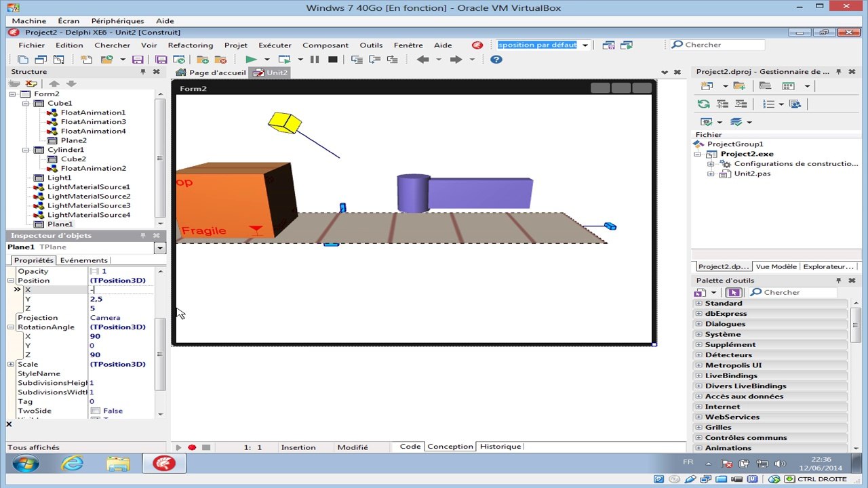Expand the LiveBindings palette category
Image resolution: width=868 pixels, height=488 pixels.
pos(698,375)
